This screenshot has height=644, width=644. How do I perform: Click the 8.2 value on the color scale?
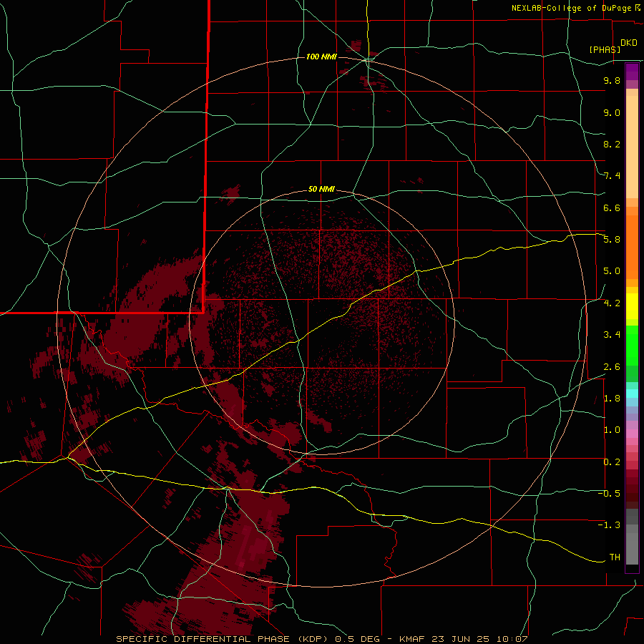[612, 144]
